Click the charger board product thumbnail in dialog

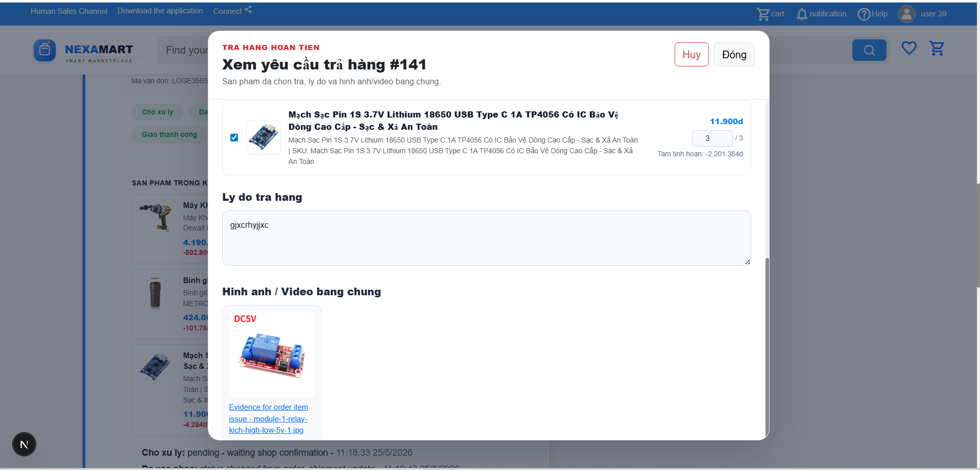click(x=264, y=137)
